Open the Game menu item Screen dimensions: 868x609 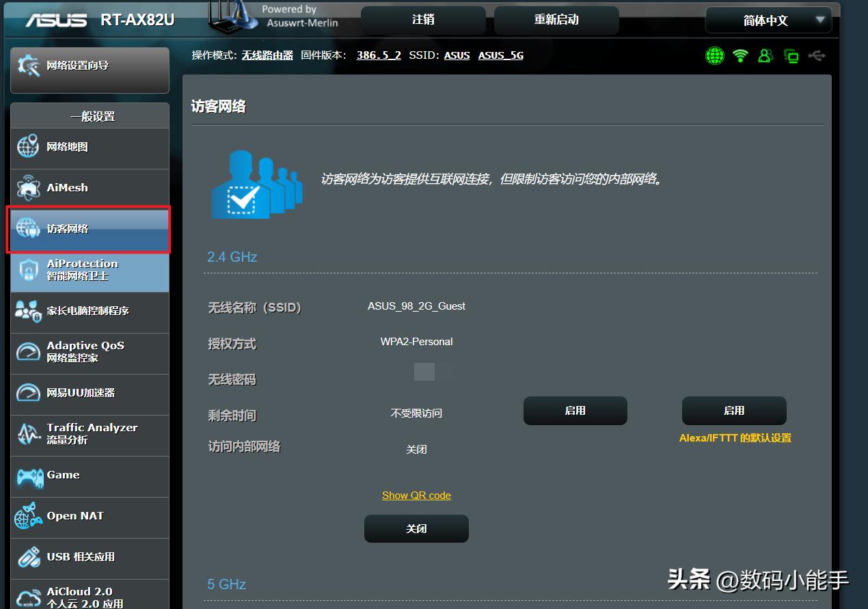point(90,476)
